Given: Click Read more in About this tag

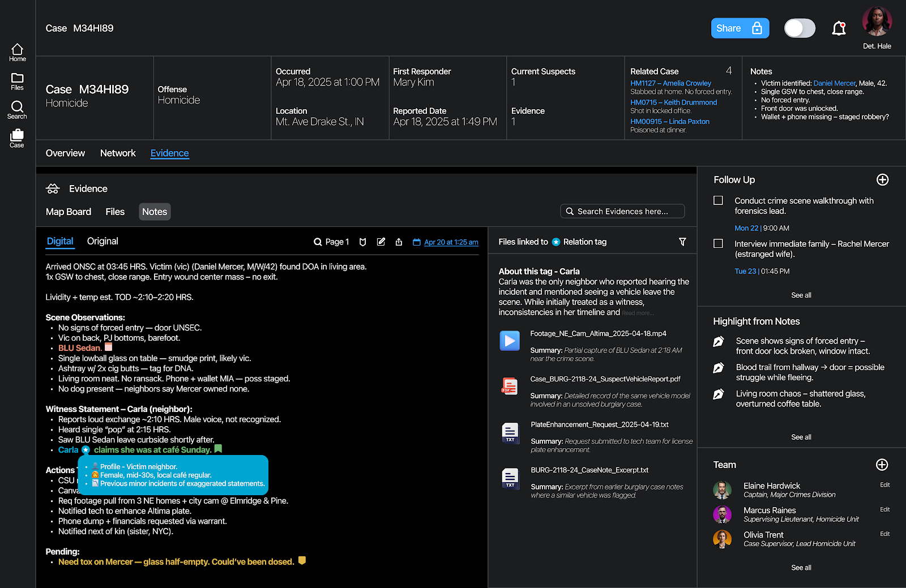Looking at the screenshot, I should pyautogui.click(x=637, y=313).
